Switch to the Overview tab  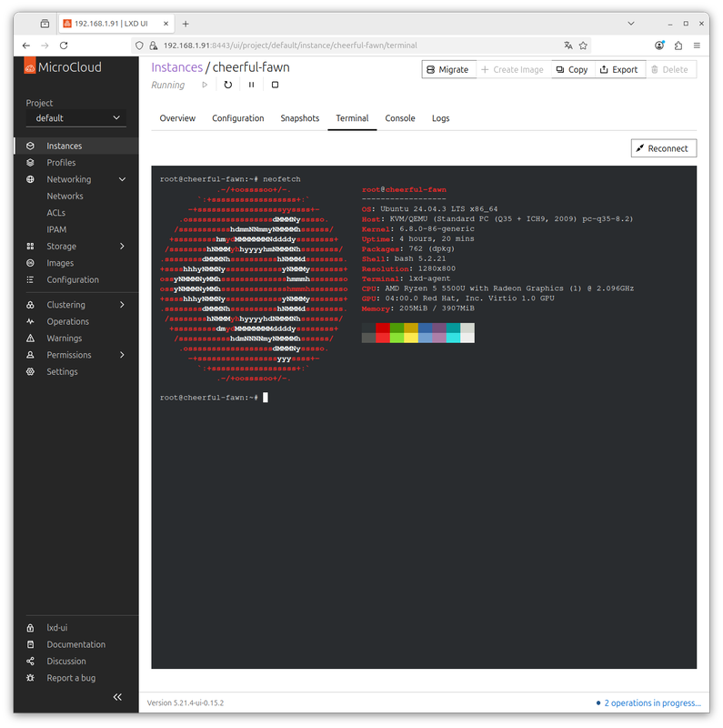pyautogui.click(x=177, y=118)
